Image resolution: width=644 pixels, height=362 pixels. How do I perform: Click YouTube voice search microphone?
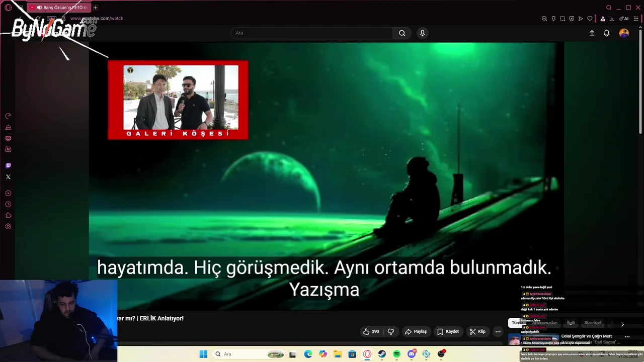click(422, 33)
